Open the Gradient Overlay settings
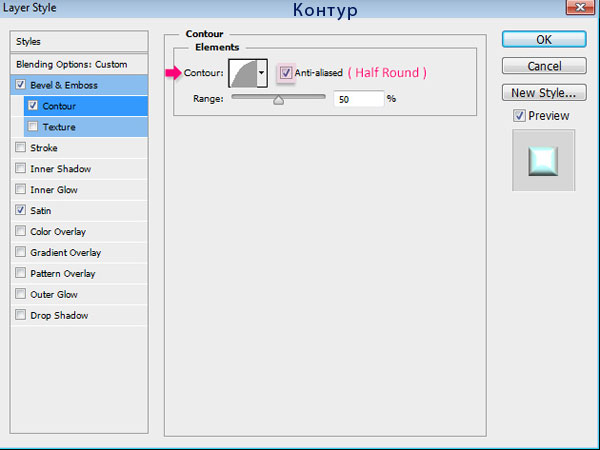This screenshot has height=450, width=600. tap(79, 253)
